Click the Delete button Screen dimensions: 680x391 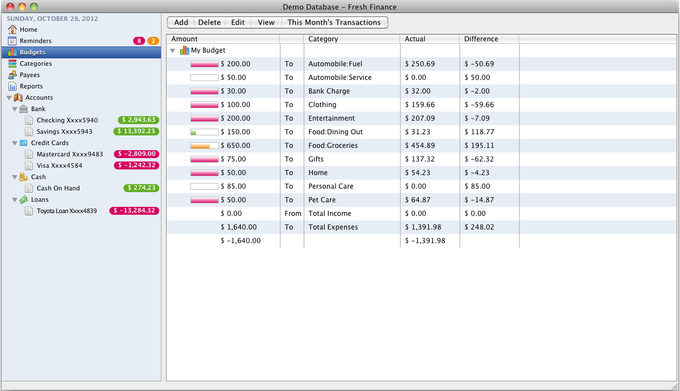point(209,23)
